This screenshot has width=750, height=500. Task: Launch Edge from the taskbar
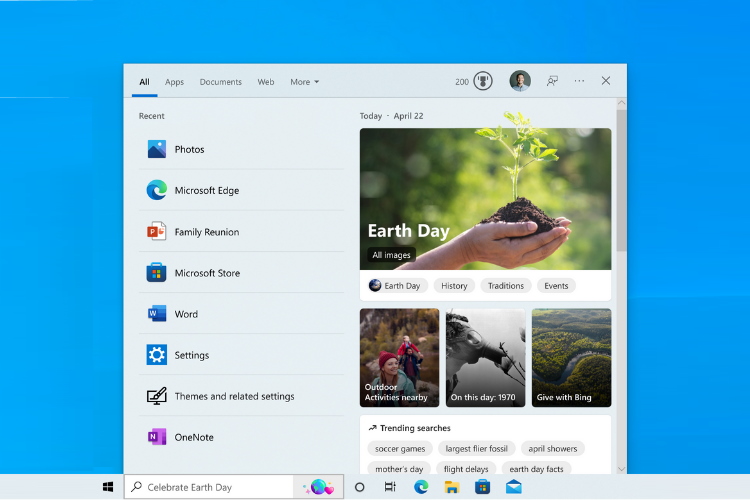421,487
